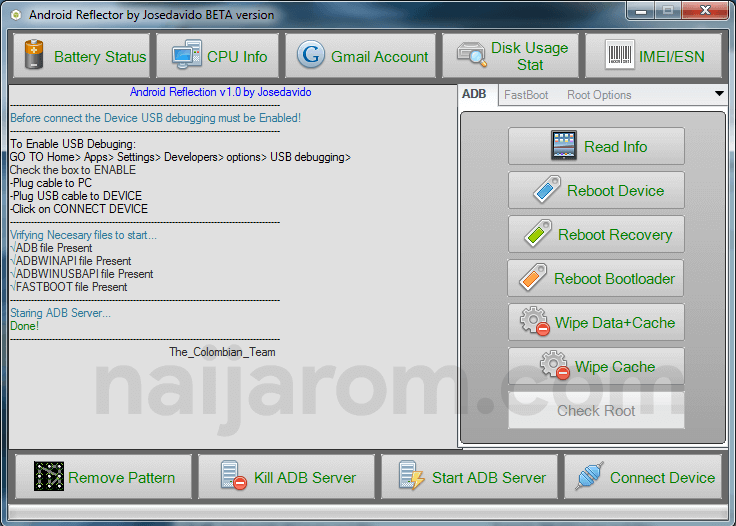Click the progress bar at the window bottom
The image size is (736, 526).
pos(368,511)
